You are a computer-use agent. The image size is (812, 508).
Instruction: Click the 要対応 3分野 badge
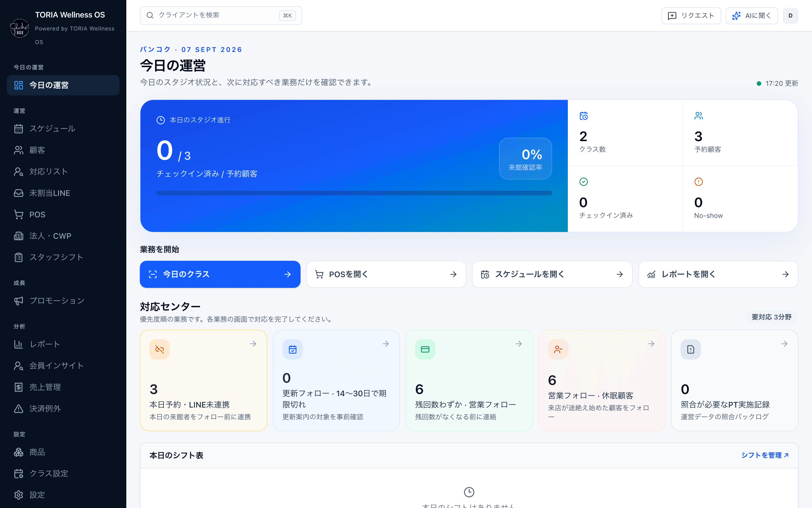pos(771,317)
